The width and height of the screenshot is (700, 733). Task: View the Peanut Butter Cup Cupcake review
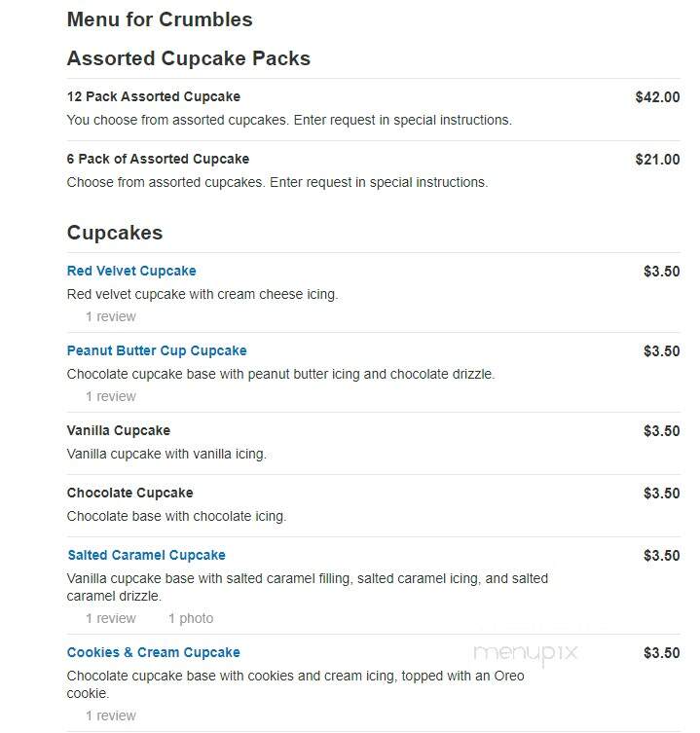coord(111,397)
